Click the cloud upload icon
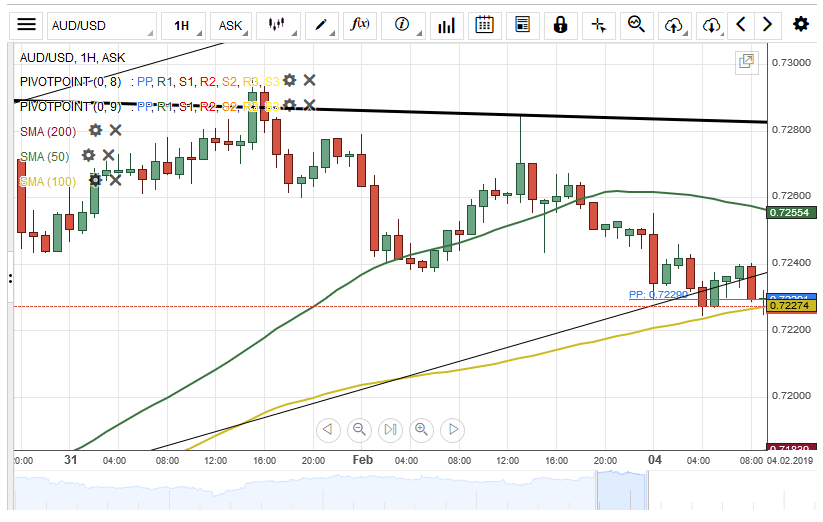The height and width of the screenshot is (522, 823). (675, 25)
